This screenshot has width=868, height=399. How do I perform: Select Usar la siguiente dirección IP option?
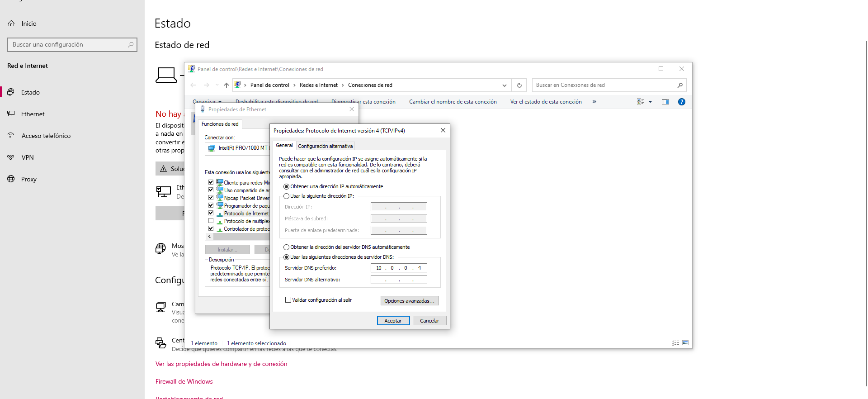tap(287, 196)
